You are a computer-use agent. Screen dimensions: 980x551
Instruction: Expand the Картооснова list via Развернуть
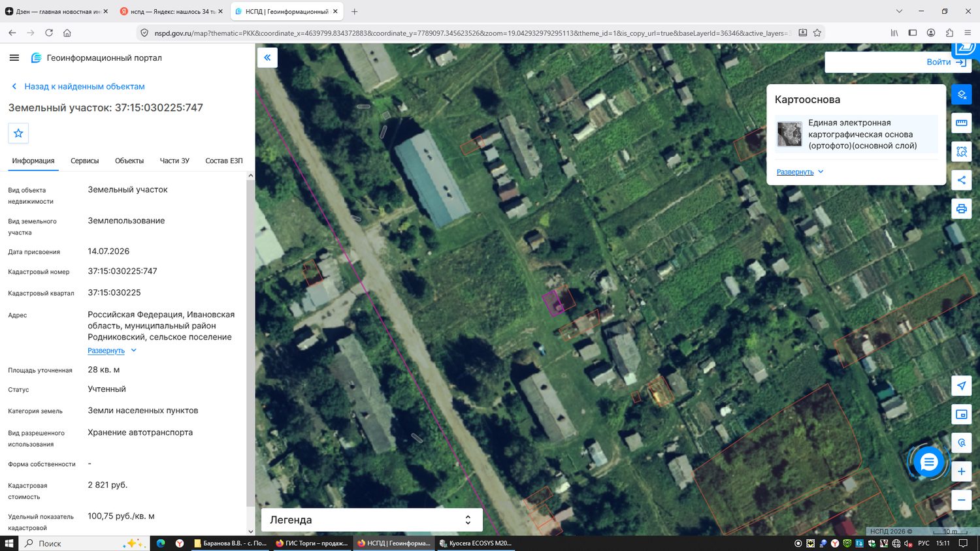800,172
